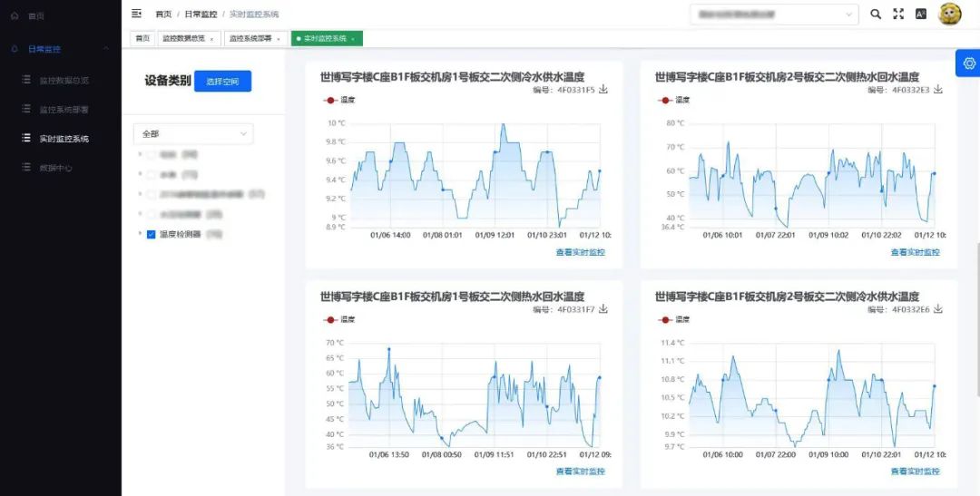Click the 2号板交二次侧冷水供水温度 chart title

tap(787, 297)
